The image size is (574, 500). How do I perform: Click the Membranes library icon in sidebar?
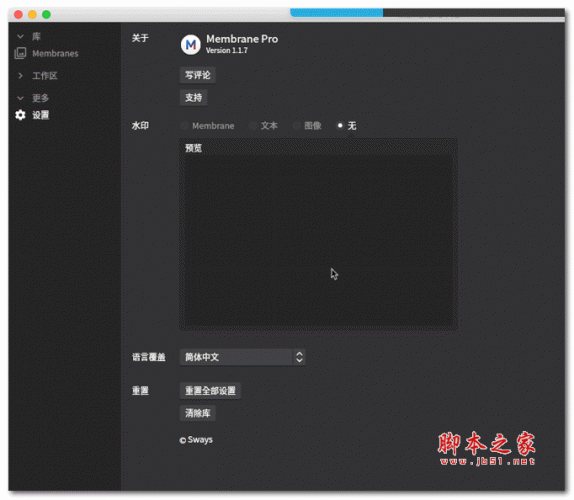tap(20, 53)
